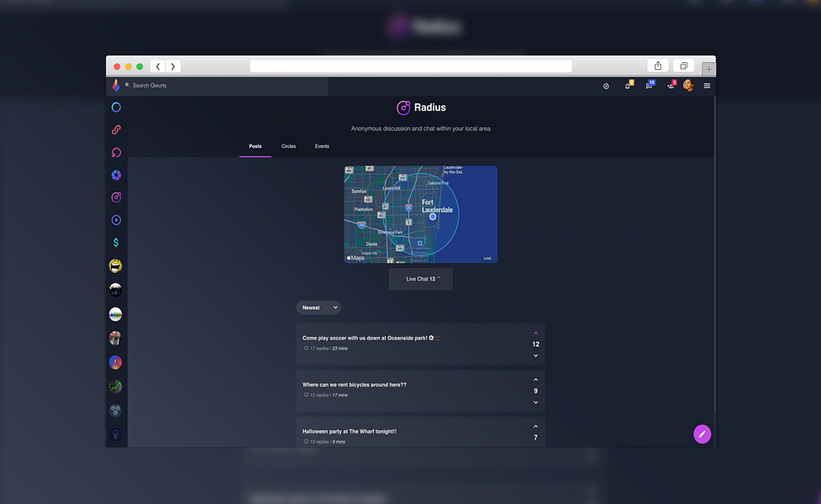
Task: Open the green stock chart avatar
Action: coord(116,386)
